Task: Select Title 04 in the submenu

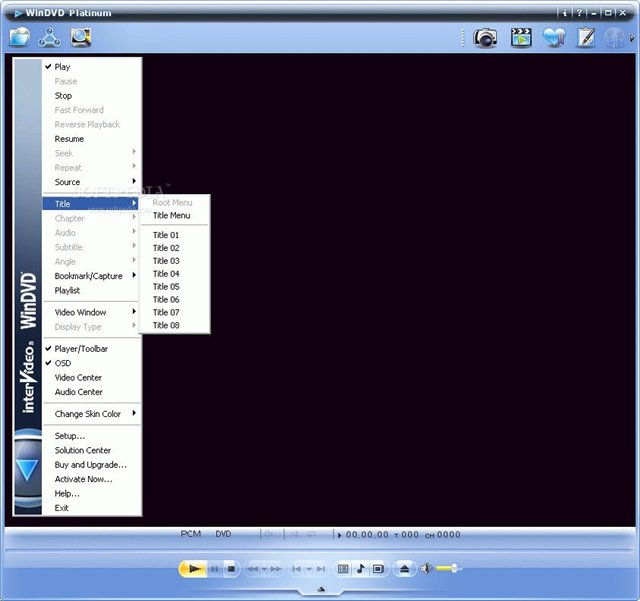Action: (x=175, y=274)
